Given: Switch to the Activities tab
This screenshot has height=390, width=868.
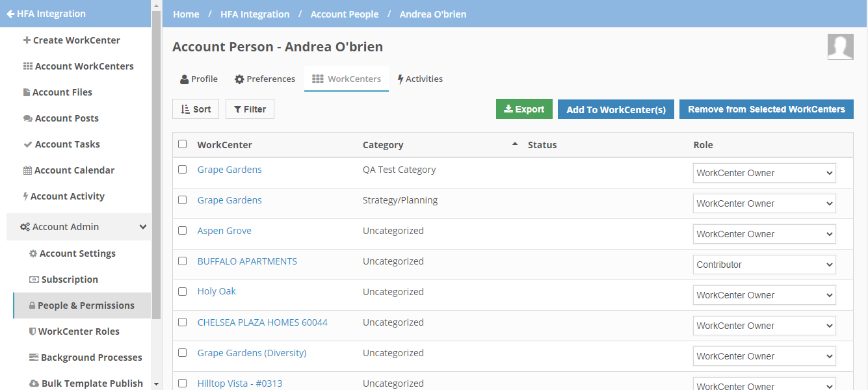Looking at the screenshot, I should click(x=420, y=79).
